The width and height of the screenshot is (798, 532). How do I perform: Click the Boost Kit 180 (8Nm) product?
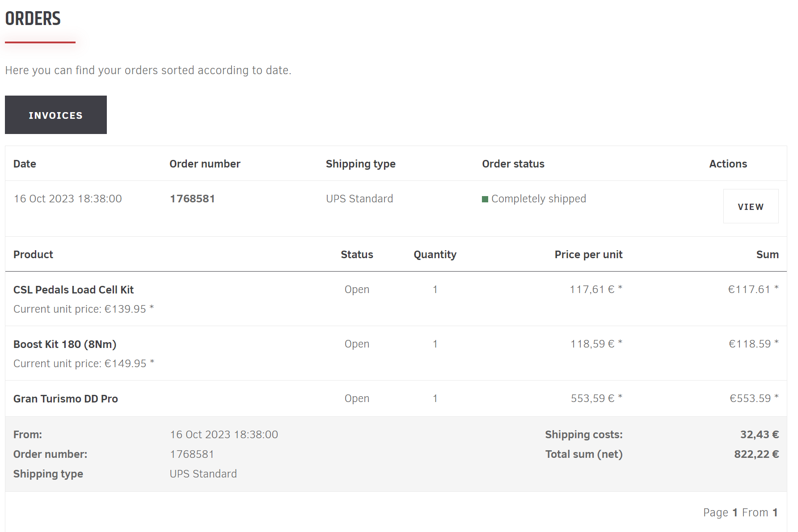[x=65, y=344]
